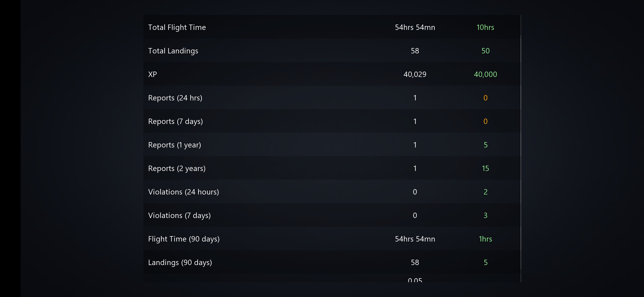Screen dimensions: 644x297
Task: Click the green 10hrs requirement value
Action: point(485,27)
